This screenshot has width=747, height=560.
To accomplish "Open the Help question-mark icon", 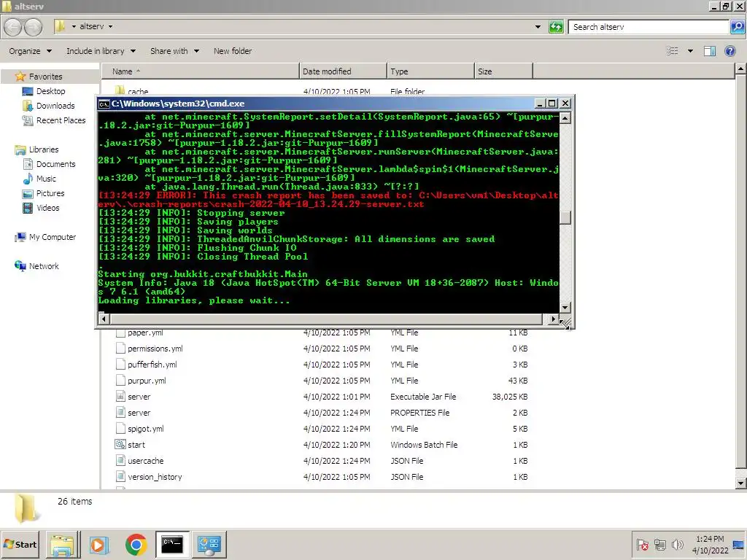I will [x=729, y=51].
